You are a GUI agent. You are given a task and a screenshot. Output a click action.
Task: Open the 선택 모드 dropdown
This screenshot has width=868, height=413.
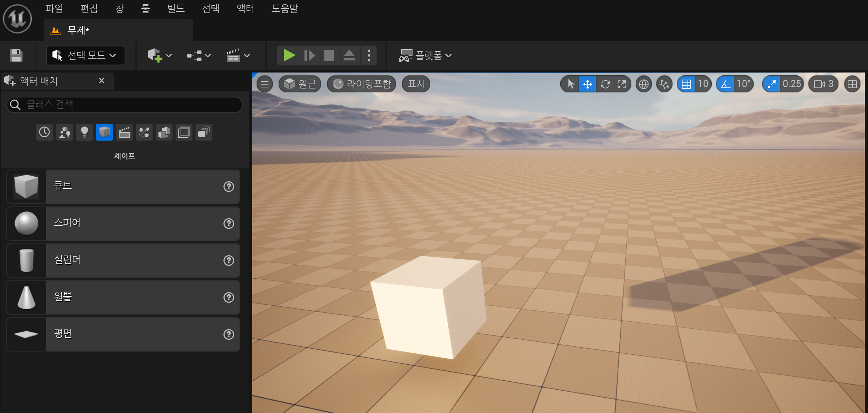[86, 55]
